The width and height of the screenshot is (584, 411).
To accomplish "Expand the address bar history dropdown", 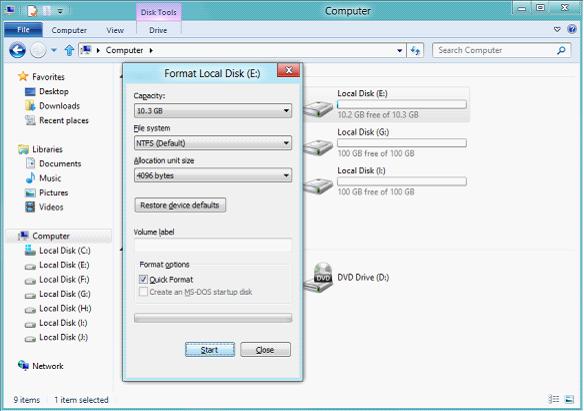I will pos(400,50).
